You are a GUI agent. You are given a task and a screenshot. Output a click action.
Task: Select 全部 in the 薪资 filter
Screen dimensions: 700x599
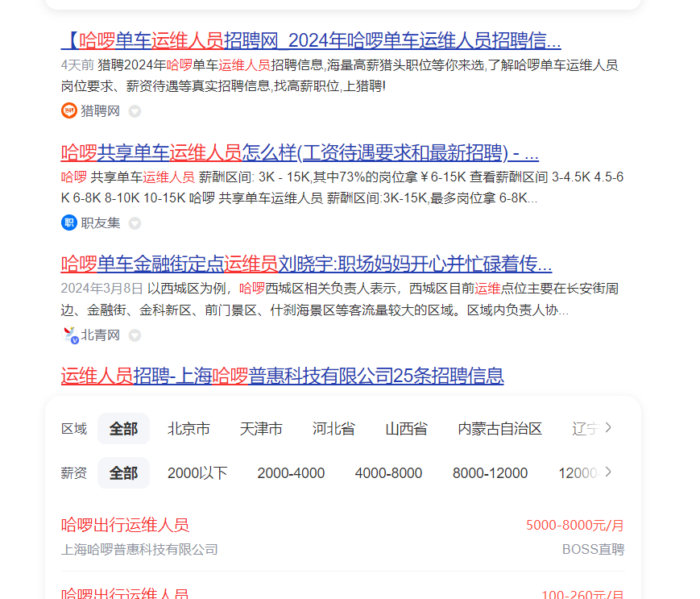(x=124, y=473)
